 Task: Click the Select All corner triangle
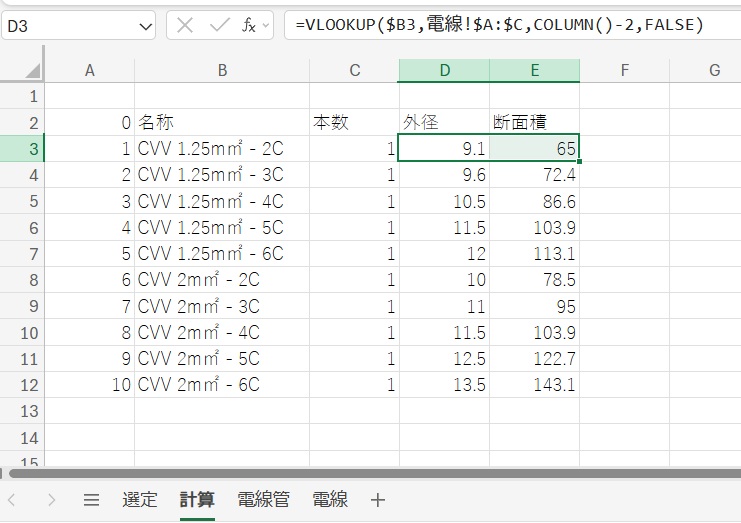(33, 71)
